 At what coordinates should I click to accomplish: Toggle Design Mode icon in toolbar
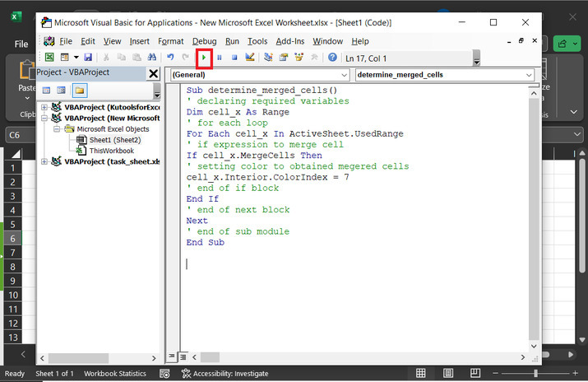pos(250,58)
